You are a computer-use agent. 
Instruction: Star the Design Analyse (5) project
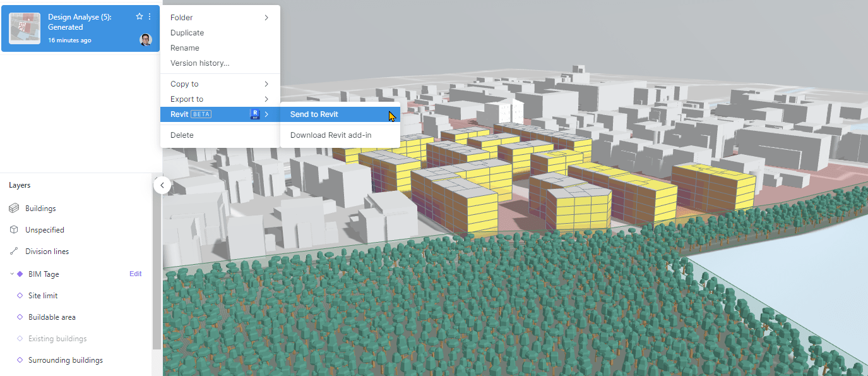[x=138, y=16]
